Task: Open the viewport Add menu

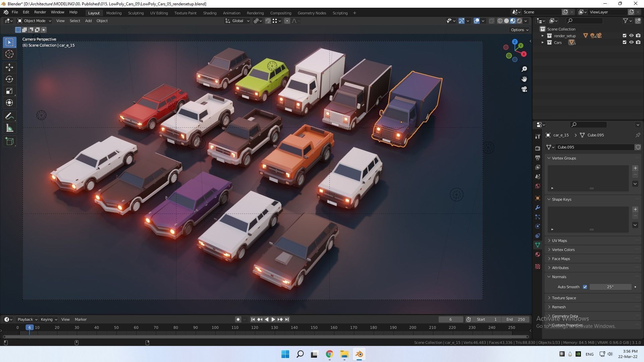Action: pos(88,21)
